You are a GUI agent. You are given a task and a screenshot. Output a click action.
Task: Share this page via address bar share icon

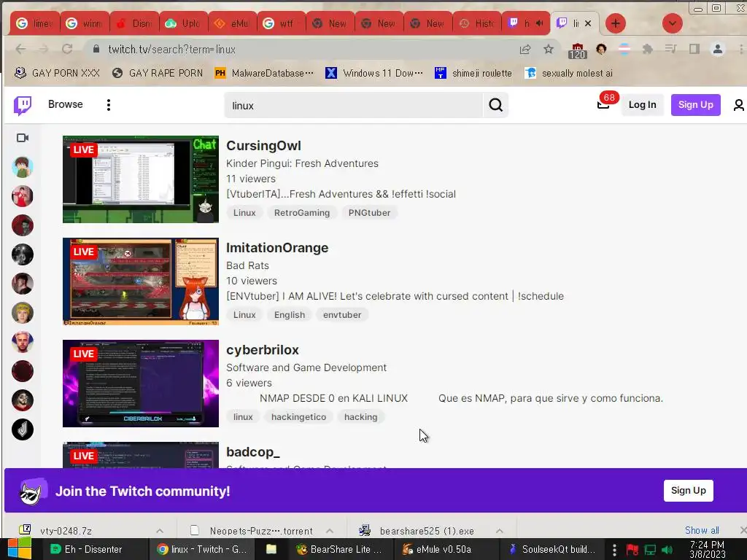click(x=525, y=49)
